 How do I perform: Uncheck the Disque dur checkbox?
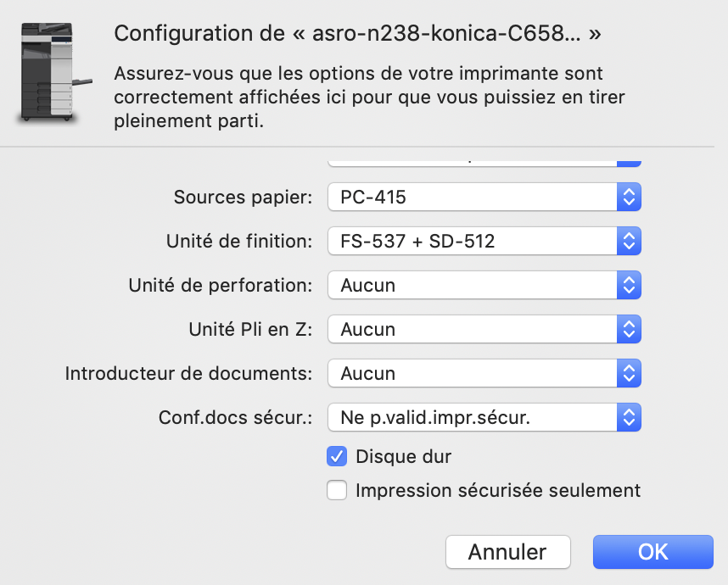tap(337, 456)
